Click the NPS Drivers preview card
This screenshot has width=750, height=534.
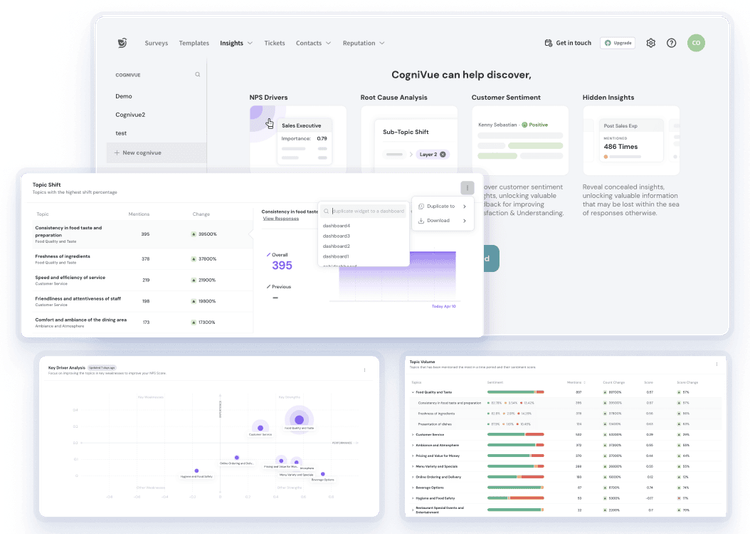[298, 140]
